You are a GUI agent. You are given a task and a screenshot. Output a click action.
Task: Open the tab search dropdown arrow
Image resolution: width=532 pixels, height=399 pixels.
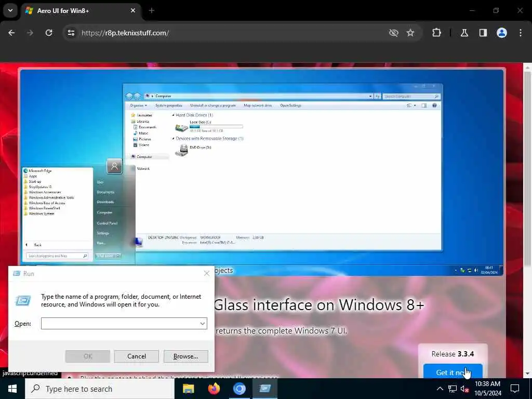coord(10,10)
